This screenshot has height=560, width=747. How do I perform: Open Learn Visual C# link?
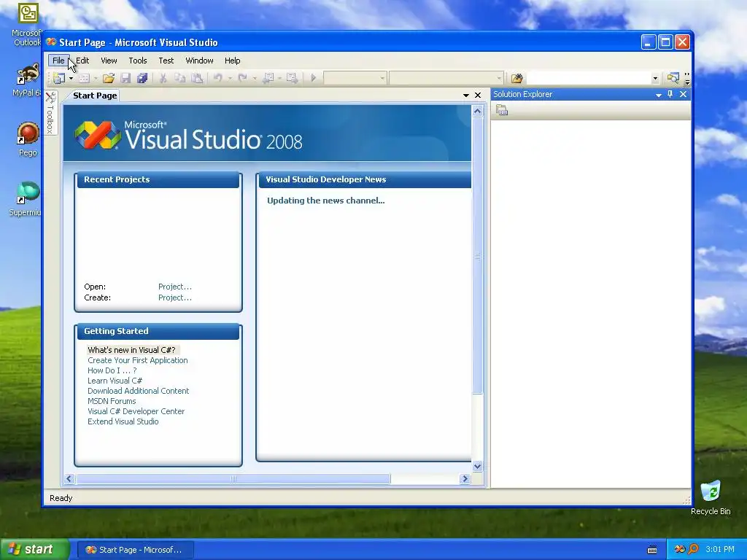[x=115, y=381]
